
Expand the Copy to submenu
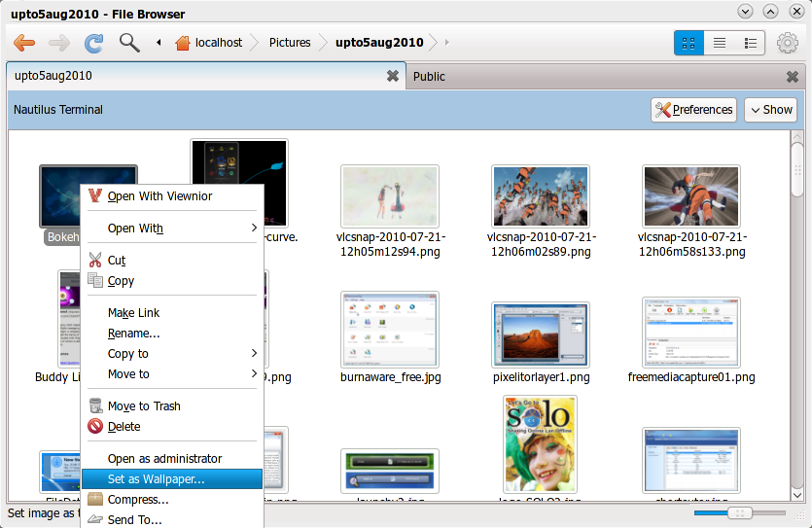(x=172, y=354)
